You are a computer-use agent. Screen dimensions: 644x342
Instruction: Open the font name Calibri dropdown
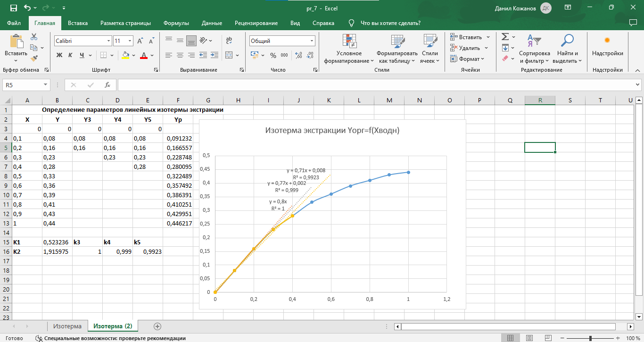109,41
